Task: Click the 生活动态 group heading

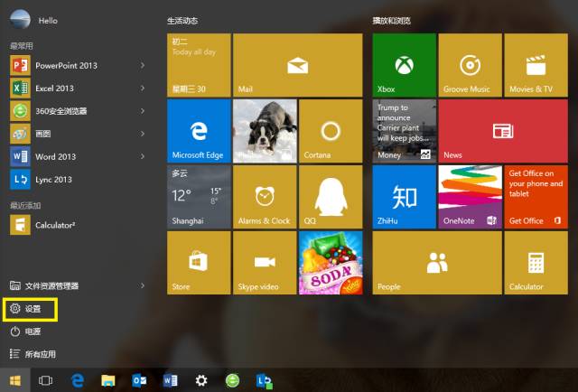Action: pos(182,21)
